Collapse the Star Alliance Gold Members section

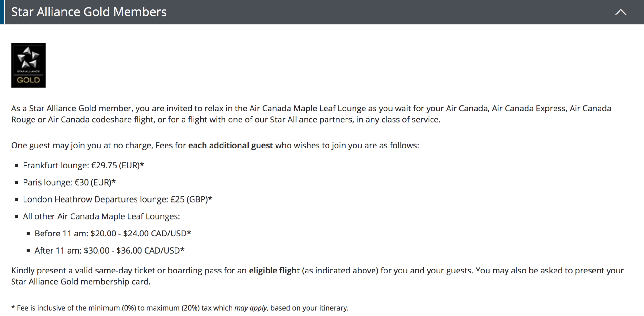pos(620,12)
